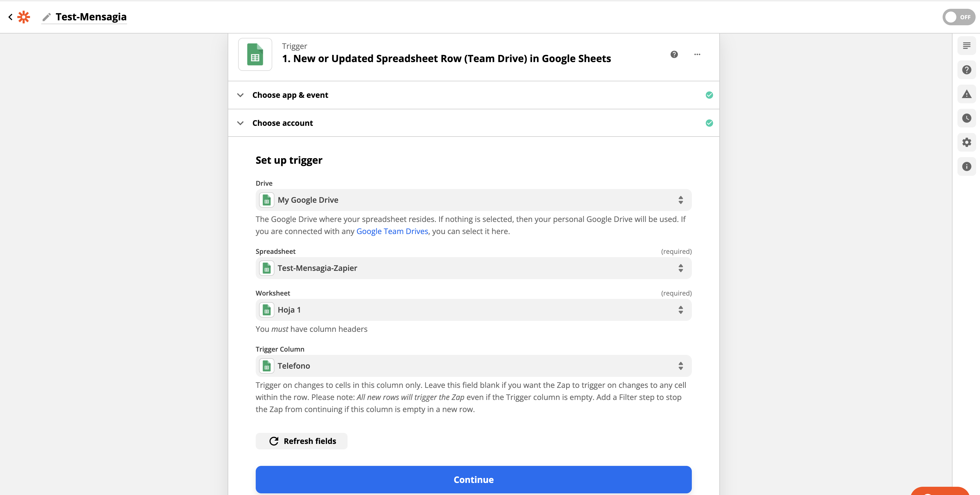Open the trigger step help icon
Screen dimensions: 980x495
click(674, 54)
